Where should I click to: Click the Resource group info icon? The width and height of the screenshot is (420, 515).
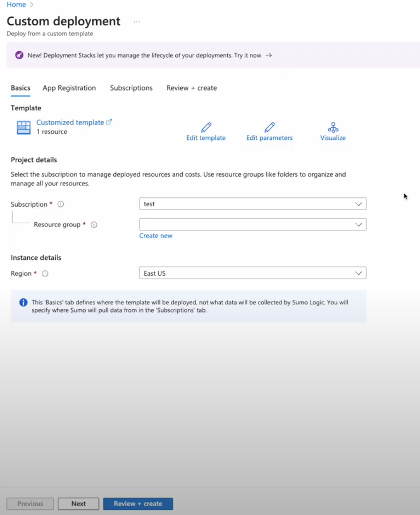tap(94, 225)
